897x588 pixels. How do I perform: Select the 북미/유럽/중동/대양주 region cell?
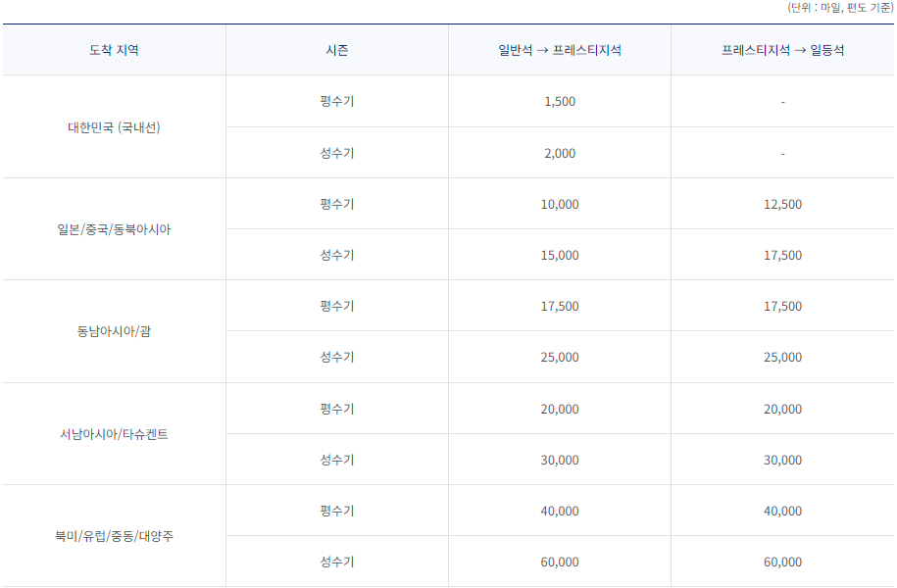coord(114,535)
